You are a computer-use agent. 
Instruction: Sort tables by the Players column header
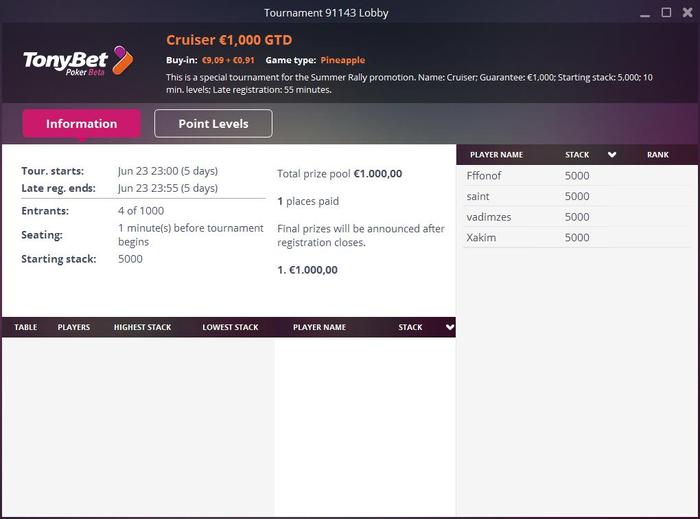(74, 327)
